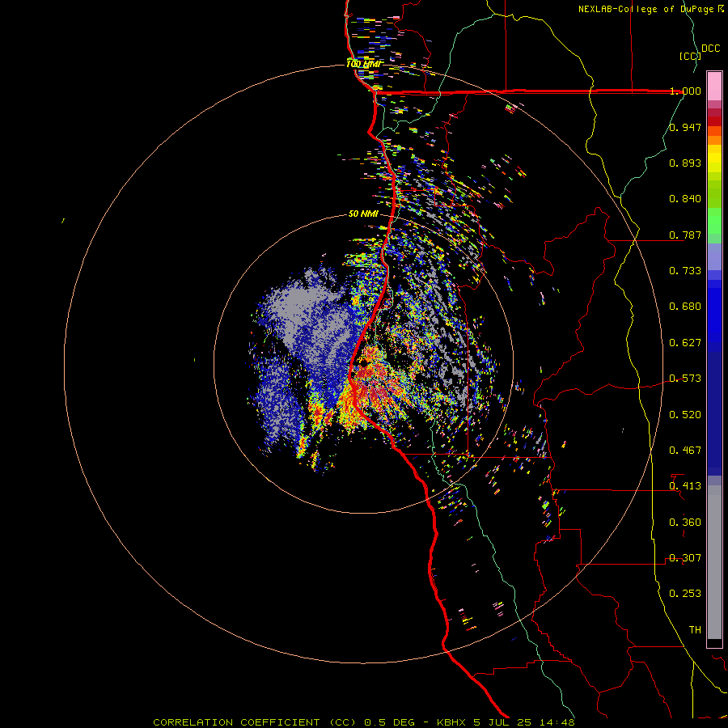Click the 0.947 scale value
The width and height of the screenshot is (728, 728).
685,127
